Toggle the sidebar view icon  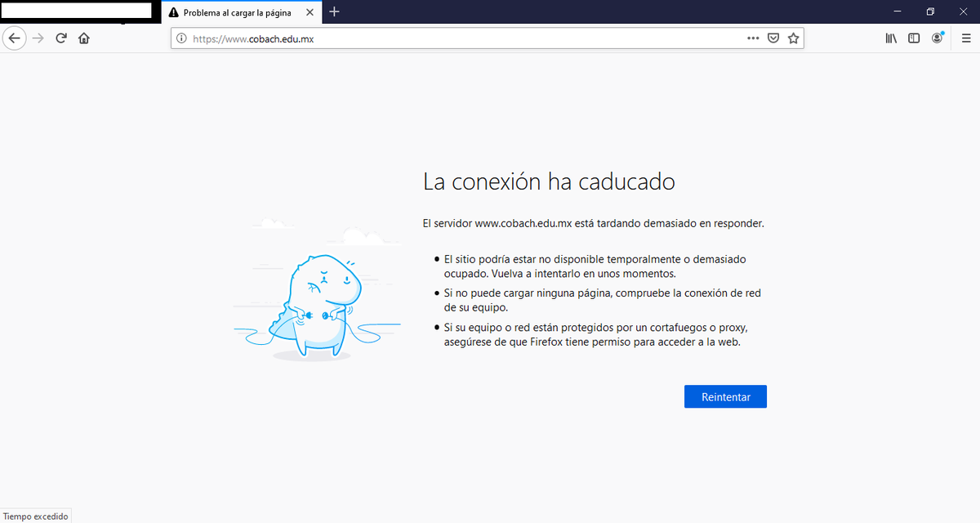914,38
